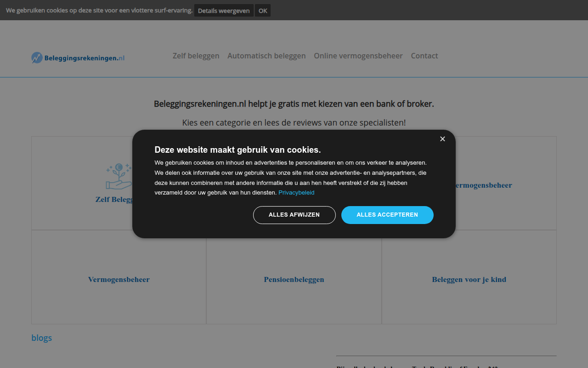Open the Privacybeleid link
Image resolution: width=588 pixels, height=368 pixels.
[296, 193]
